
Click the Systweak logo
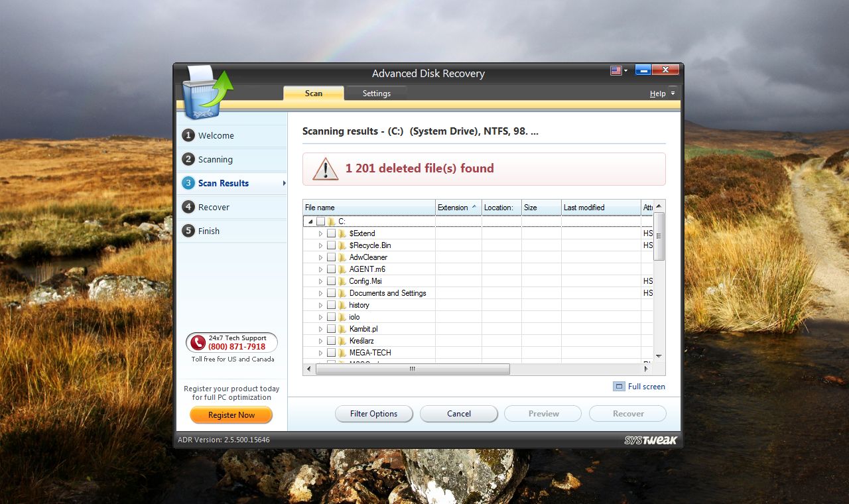(650, 440)
